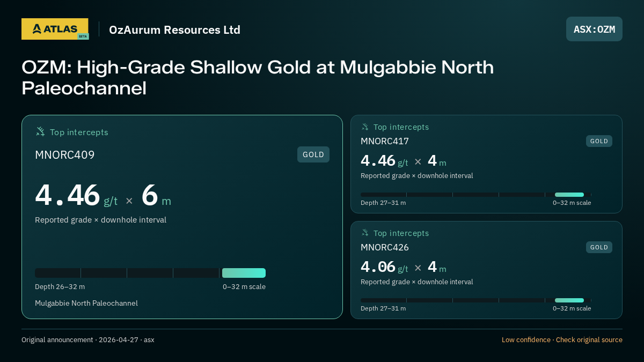This screenshot has width=644, height=362.
Task: Select the MNORC417 hole ID
Action: point(385,141)
